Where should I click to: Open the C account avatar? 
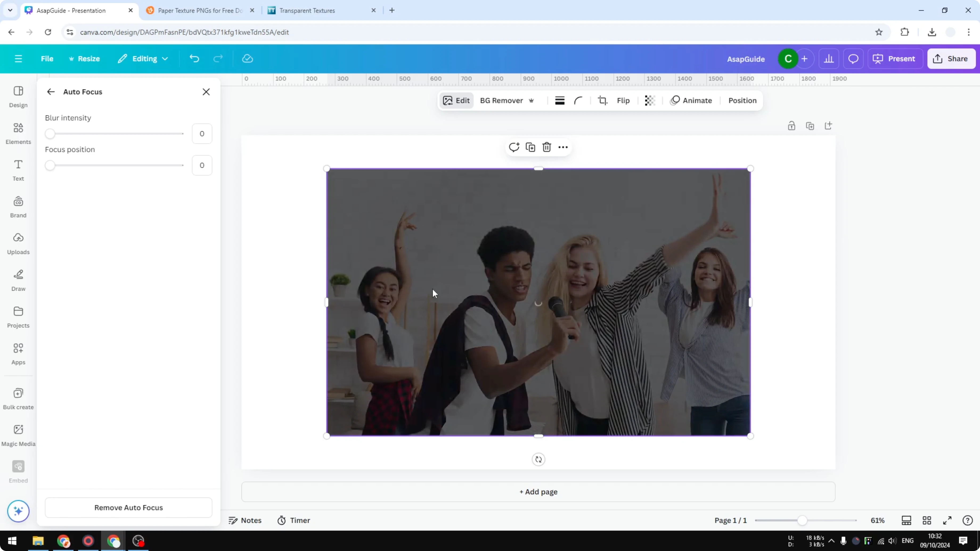coord(788,59)
